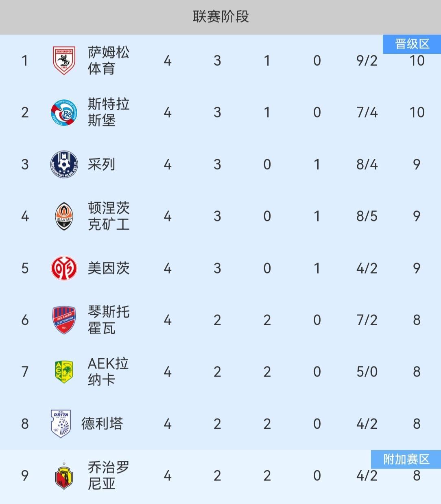The width and height of the screenshot is (441, 504).
Task: Click the 附加赛区 zone label
Action: [406, 459]
